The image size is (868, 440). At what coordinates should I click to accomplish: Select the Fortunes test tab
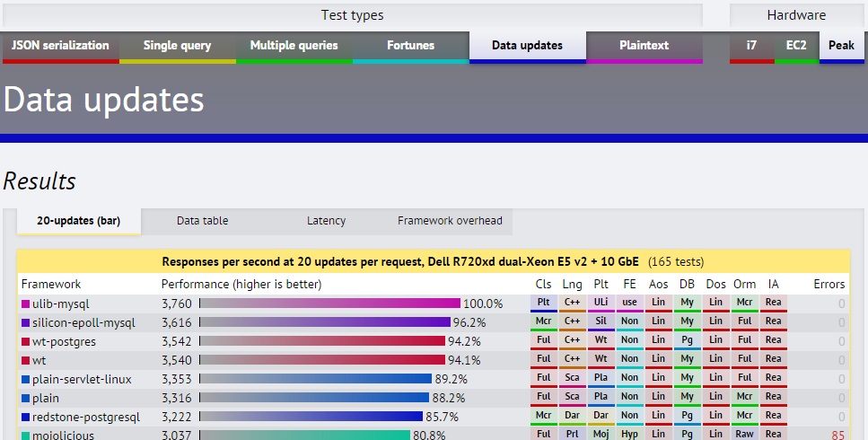point(411,47)
